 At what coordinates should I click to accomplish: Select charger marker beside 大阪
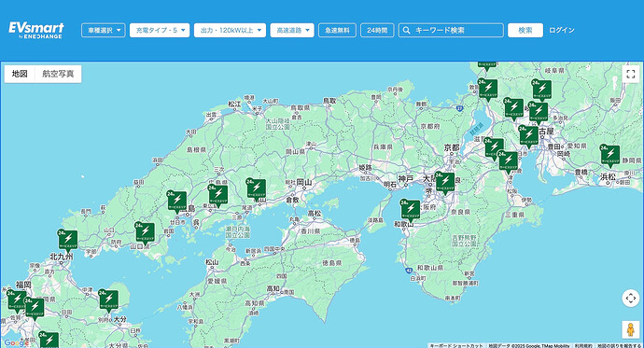tap(445, 183)
